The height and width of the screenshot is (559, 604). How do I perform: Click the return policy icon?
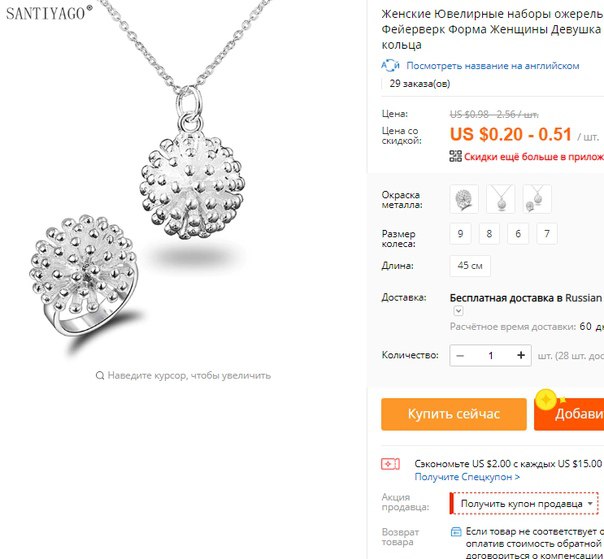[456, 532]
